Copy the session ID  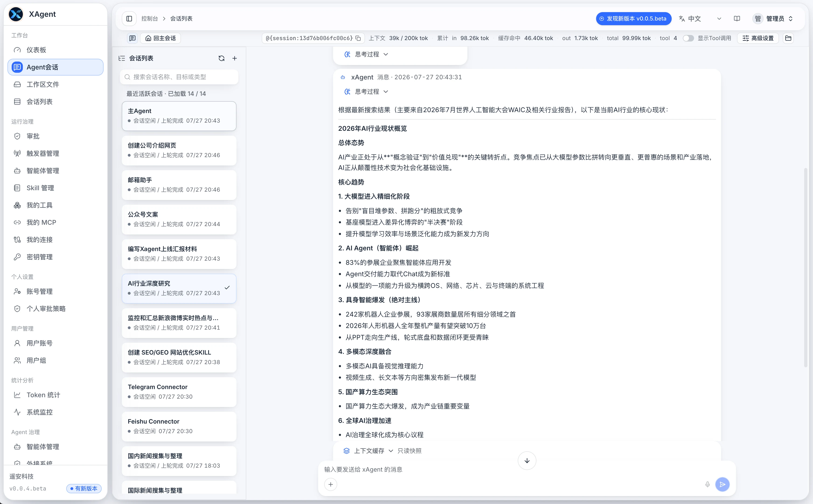pyautogui.click(x=358, y=38)
